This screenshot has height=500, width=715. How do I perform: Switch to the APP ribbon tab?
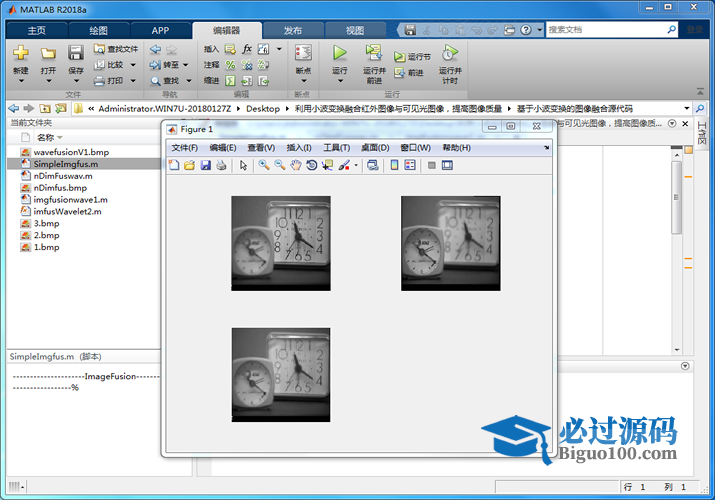click(160, 30)
